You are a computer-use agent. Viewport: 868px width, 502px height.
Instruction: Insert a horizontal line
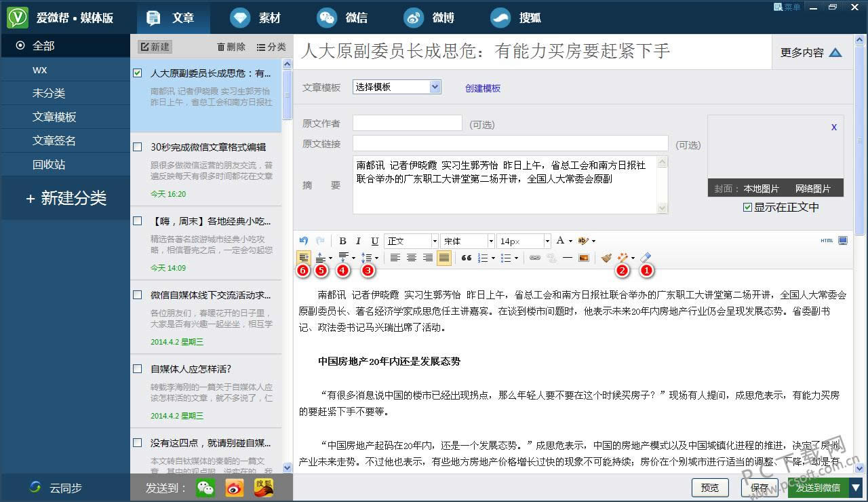(x=567, y=258)
